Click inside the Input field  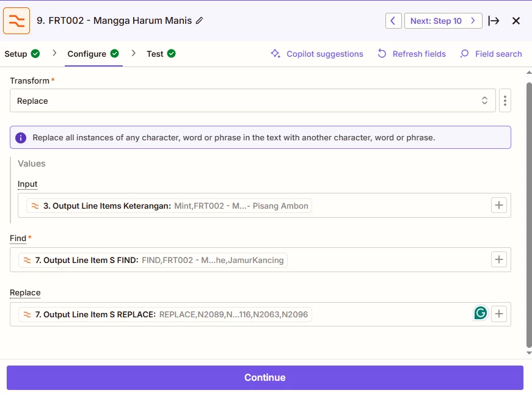pos(264,206)
